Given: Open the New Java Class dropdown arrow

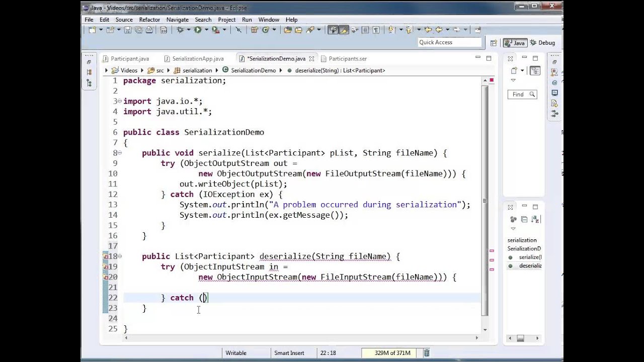Looking at the screenshot, I should 274,30.
